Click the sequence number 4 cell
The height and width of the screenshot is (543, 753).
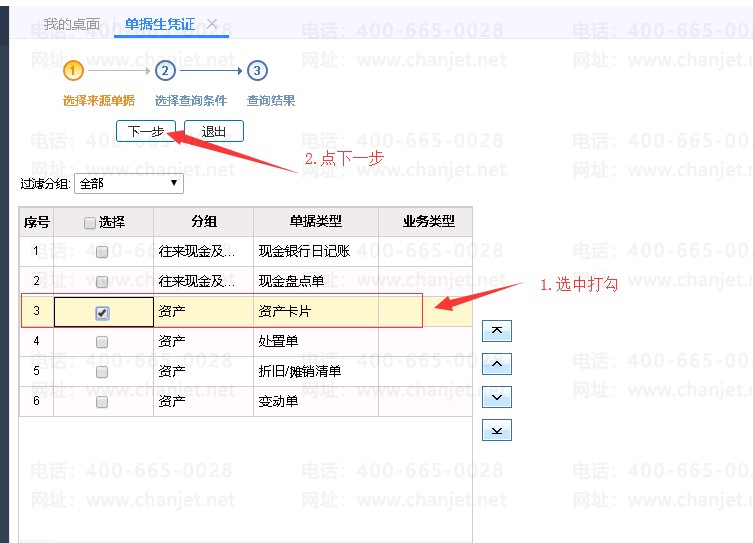coord(36,341)
